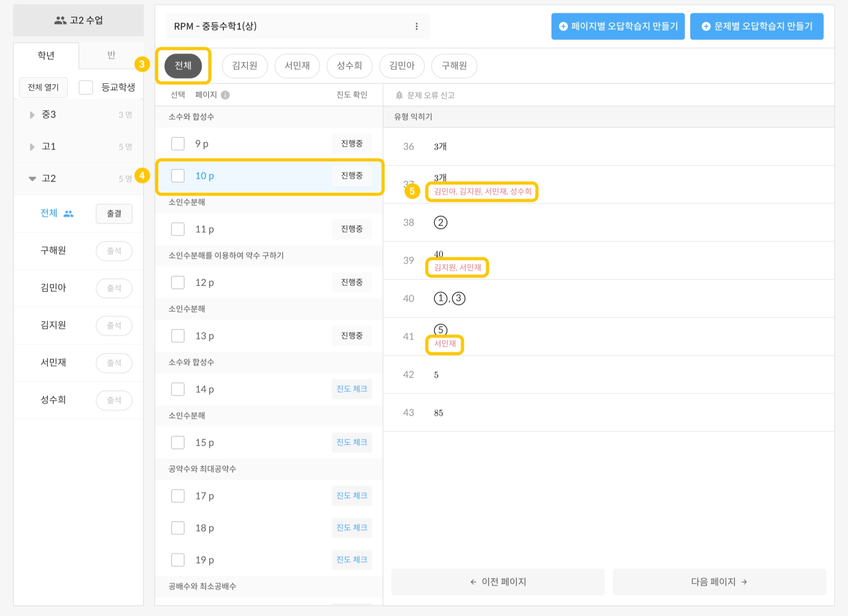The height and width of the screenshot is (616, 848).
Task: Click left arrow on 이전 페이지
Action: pos(473,582)
